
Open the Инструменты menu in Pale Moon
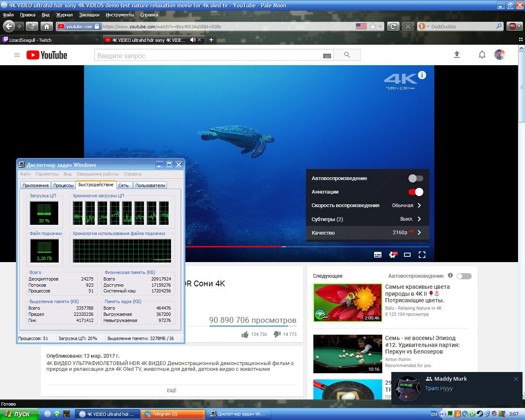point(120,15)
